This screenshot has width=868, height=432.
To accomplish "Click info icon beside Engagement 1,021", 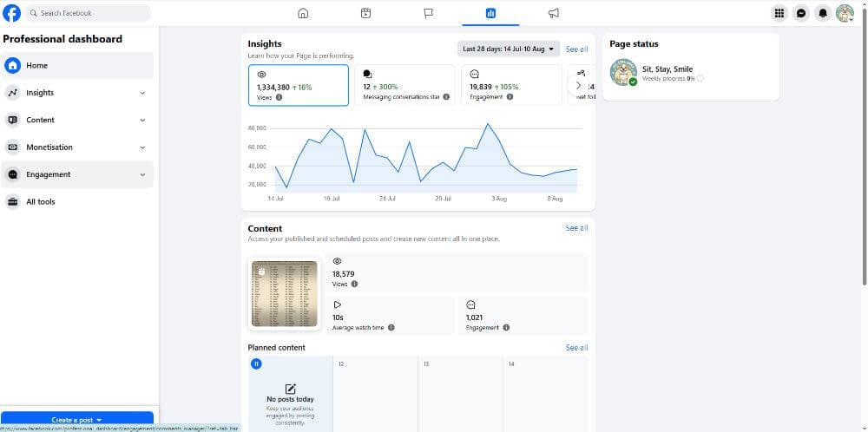I will pos(506,327).
